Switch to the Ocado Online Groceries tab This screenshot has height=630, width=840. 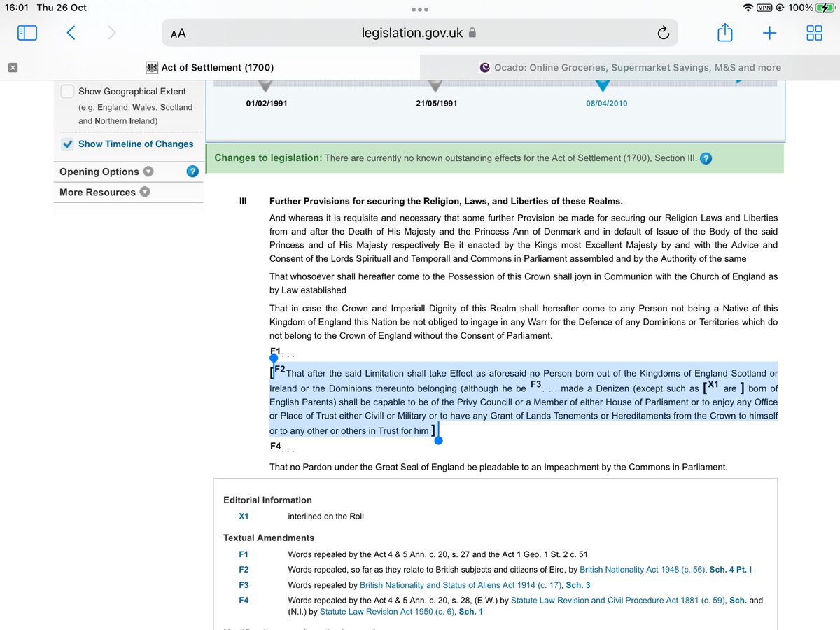coord(630,68)
